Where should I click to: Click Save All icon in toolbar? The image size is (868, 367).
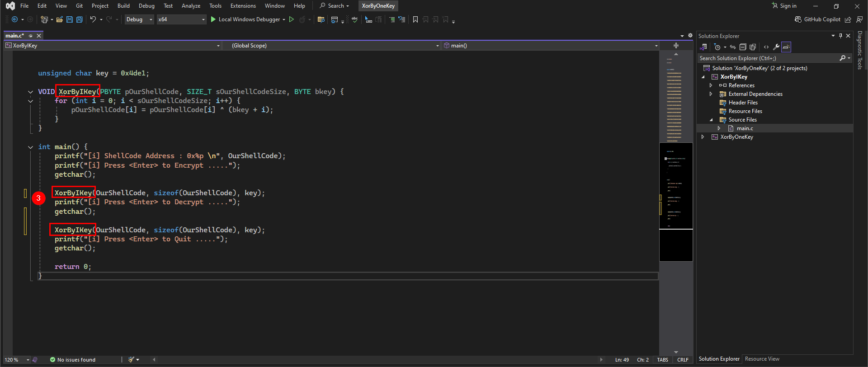pos(80,19)
